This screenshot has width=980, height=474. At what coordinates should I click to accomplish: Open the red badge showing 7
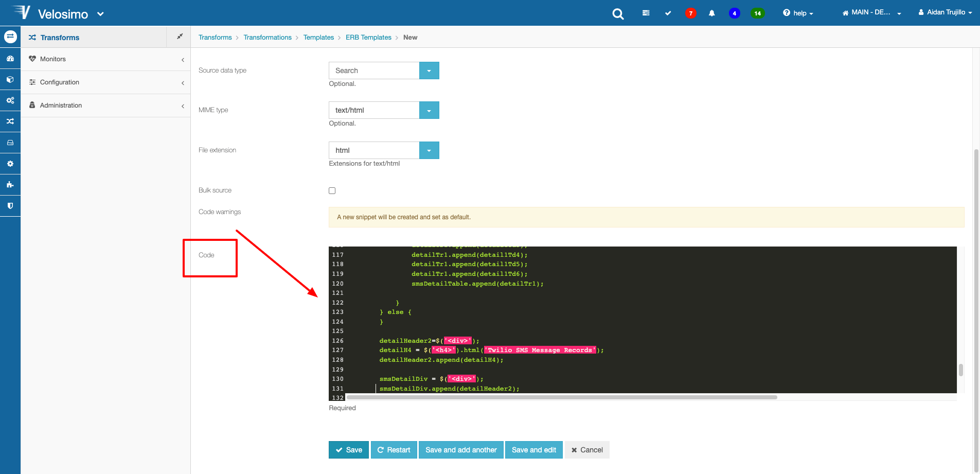click(x=690, y=13)
